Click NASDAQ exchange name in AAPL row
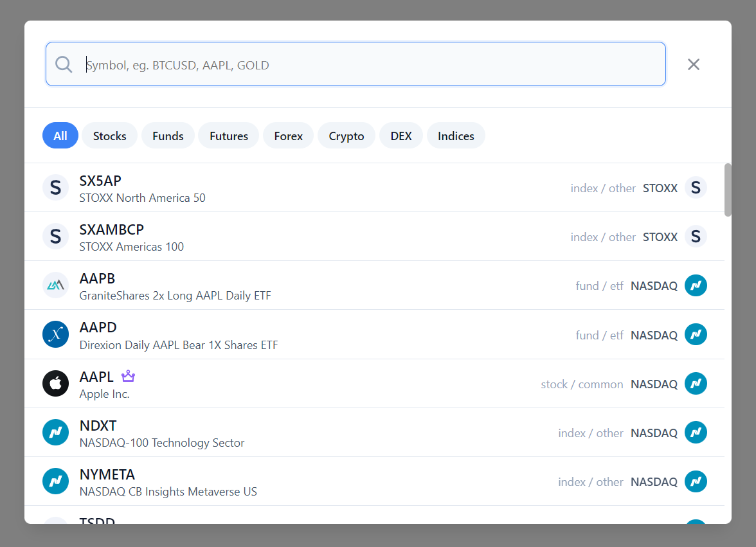756x547 pixels. click(654, 384)
